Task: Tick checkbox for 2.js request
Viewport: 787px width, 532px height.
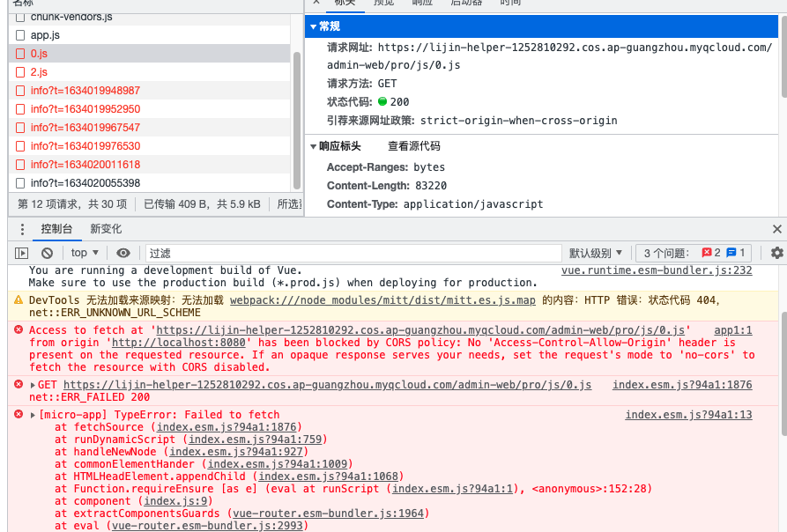Action: pyautogui.click(x=20, y=72)
